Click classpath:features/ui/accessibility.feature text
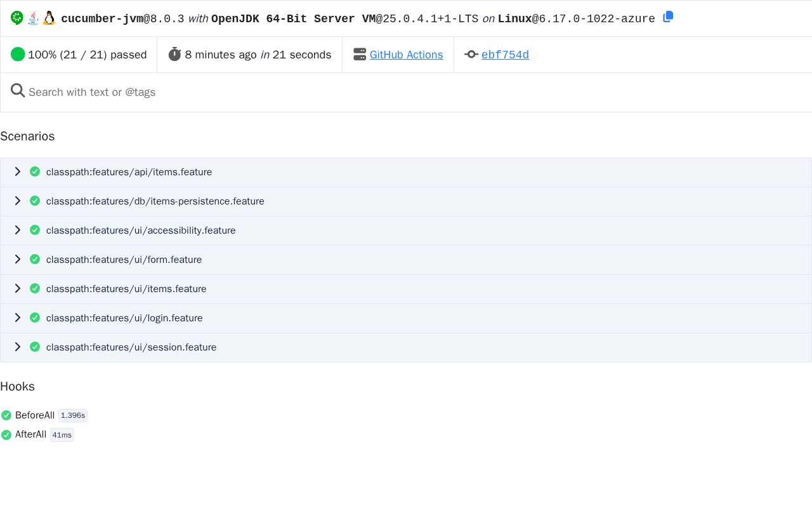The image size is (812, 508). 141,231
